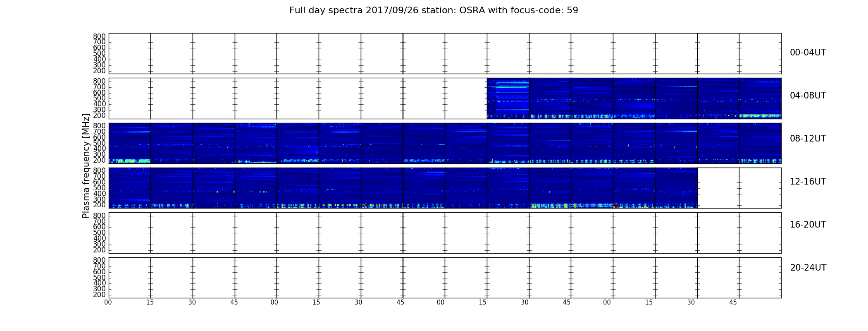Select the 08-12UT row label

pyautogui.click(x=808, y=139)
